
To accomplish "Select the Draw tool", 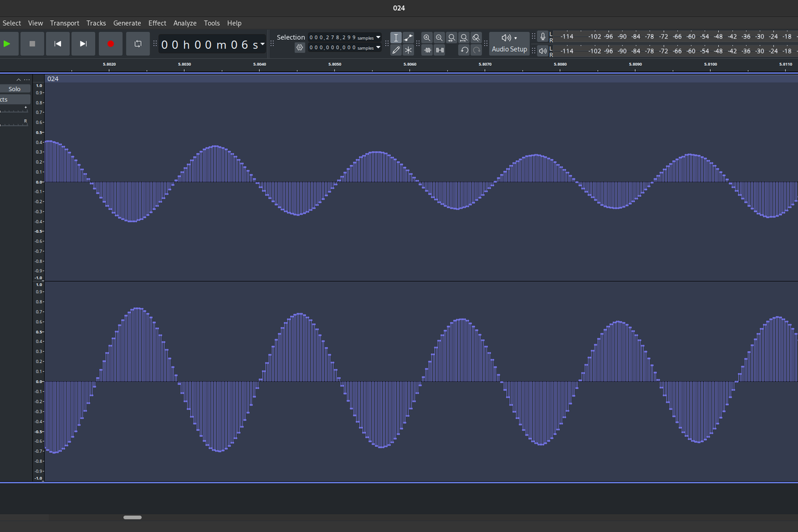I will [397, 51].
